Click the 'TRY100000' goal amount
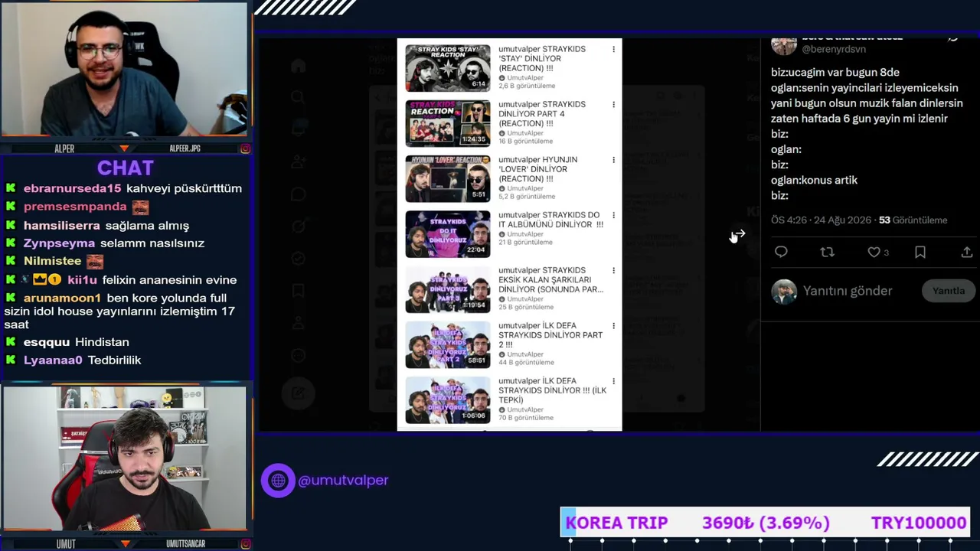The width and height of the screenshot is (980, 551). (919, 523)
